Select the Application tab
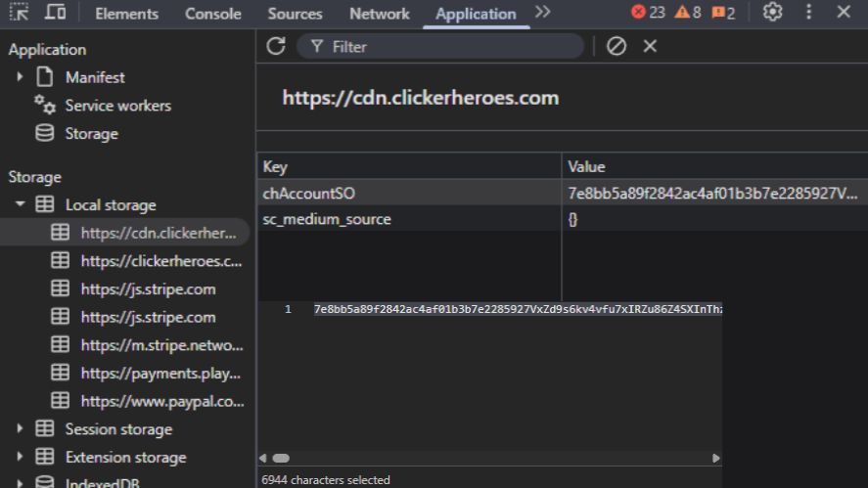Screen dimensions: 868x488 point(476,14)
